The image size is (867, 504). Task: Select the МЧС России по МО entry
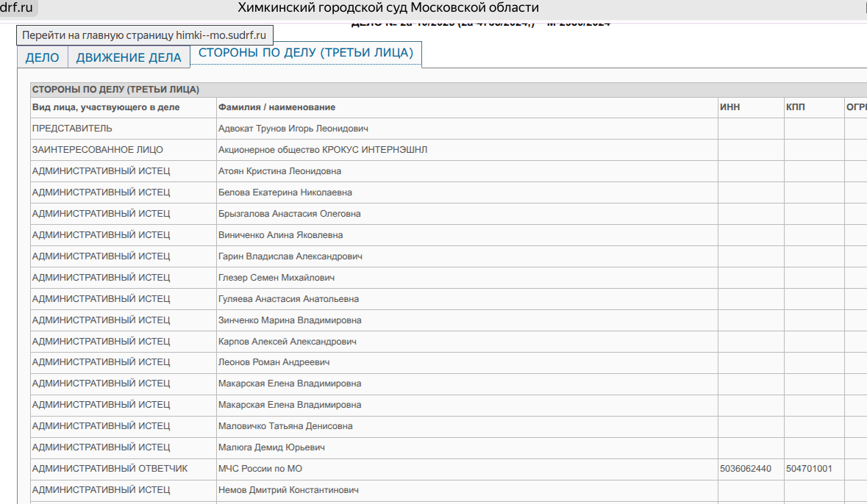coord(260,469)
